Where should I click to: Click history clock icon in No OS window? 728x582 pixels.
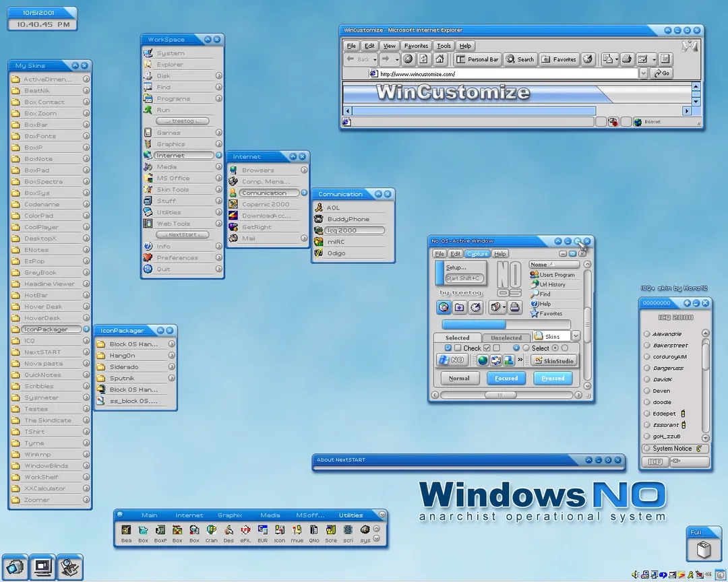tap(475, 307)
